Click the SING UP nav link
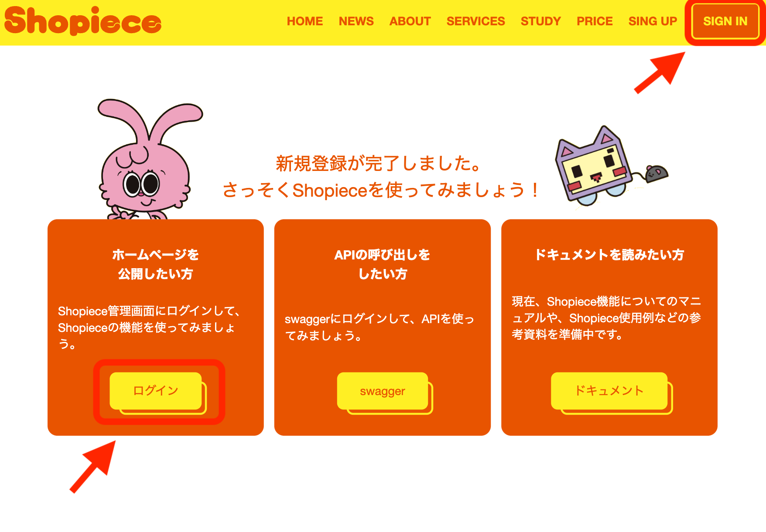 coord(653,21)
